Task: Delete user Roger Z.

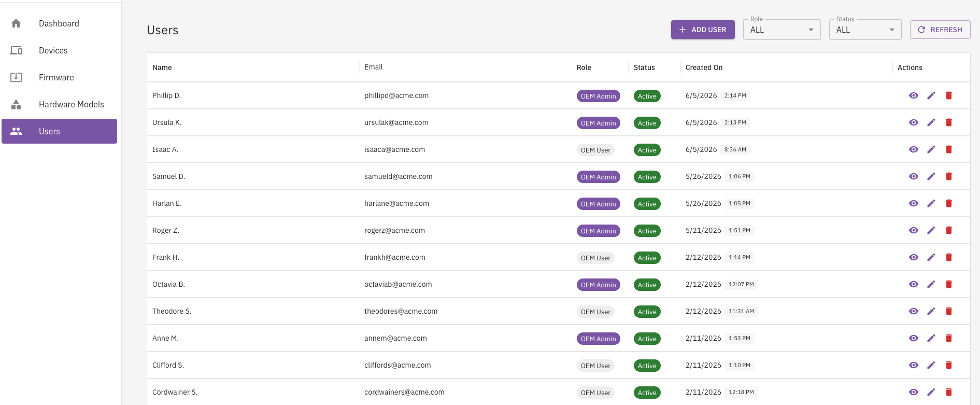Action: 949,230
